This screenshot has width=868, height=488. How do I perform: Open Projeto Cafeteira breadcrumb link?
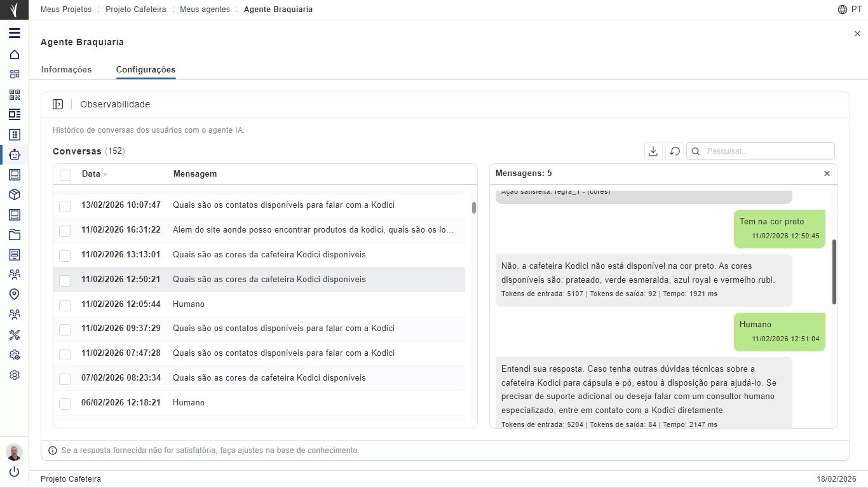[x=136, y=10]
